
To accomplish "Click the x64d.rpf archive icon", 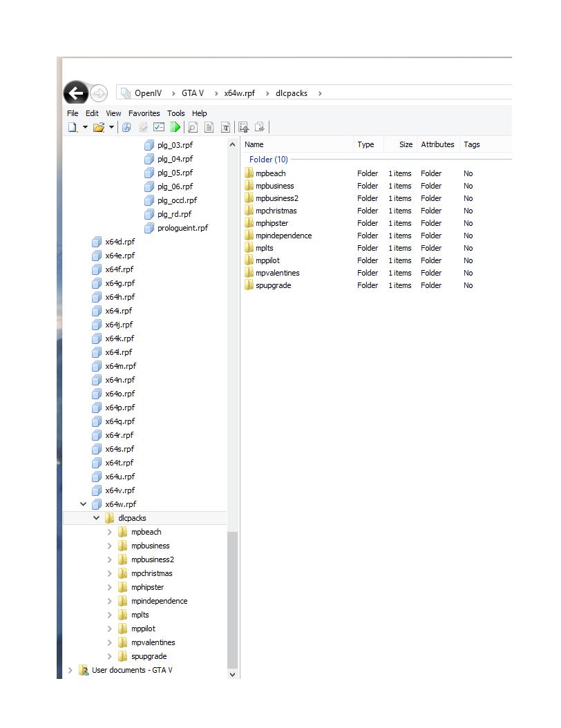I will [97, 242].
